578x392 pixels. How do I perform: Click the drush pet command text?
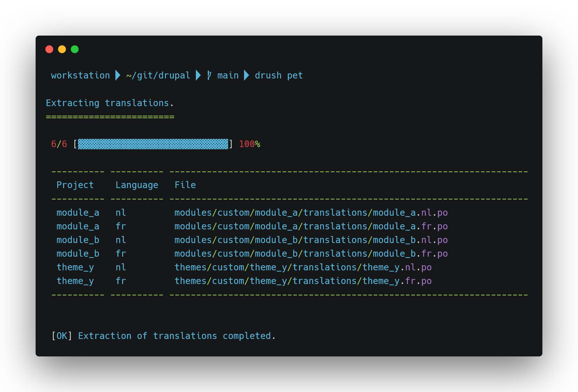279,75
